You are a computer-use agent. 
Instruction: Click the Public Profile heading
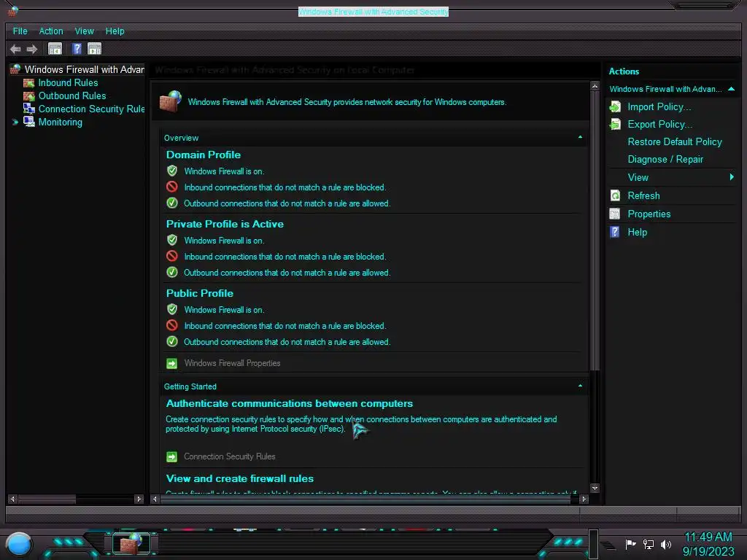[x=200, y=293]
